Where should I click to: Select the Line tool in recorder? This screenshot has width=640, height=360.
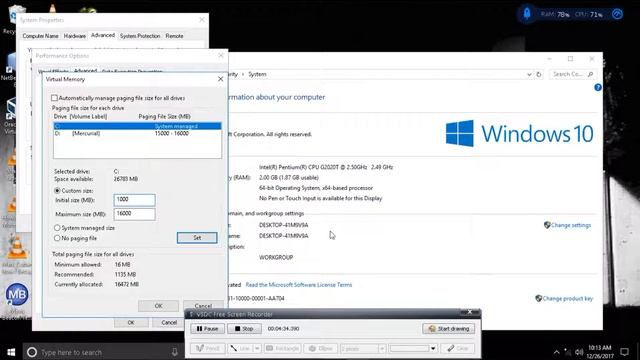click(x=241, y=349)
